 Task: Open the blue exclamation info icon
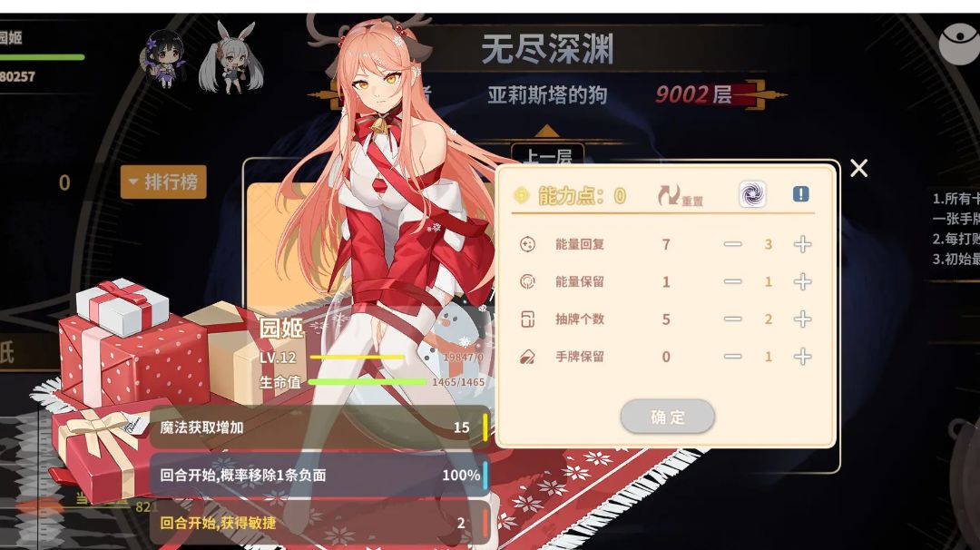pos(800,194)
